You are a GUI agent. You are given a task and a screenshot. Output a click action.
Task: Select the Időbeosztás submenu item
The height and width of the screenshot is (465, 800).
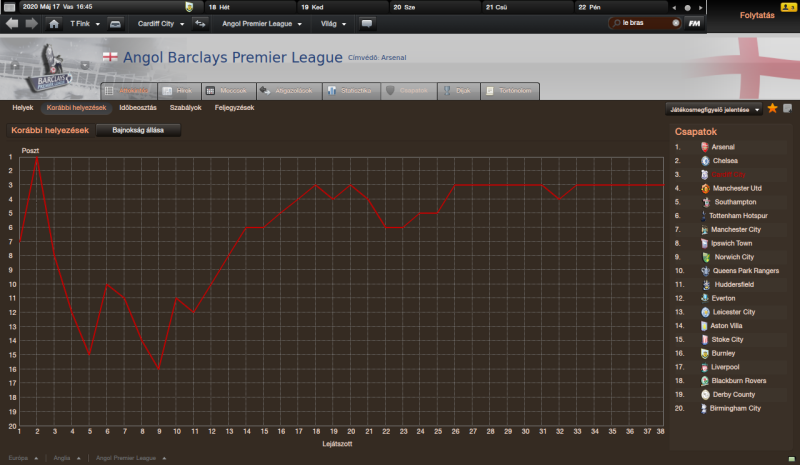[137, 107]
